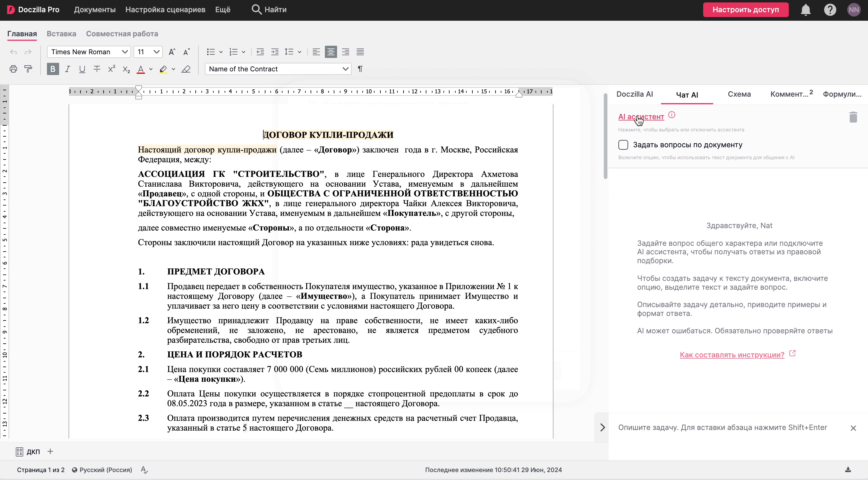
Task: Decrease paragraph indent
Action: click(260, 52)
